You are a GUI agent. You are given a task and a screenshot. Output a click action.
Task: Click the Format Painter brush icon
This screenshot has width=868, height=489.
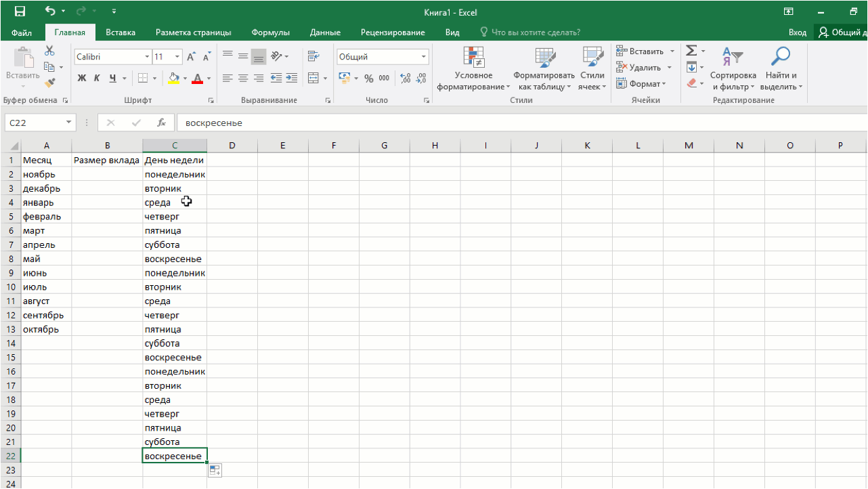[x=49, y=83]
